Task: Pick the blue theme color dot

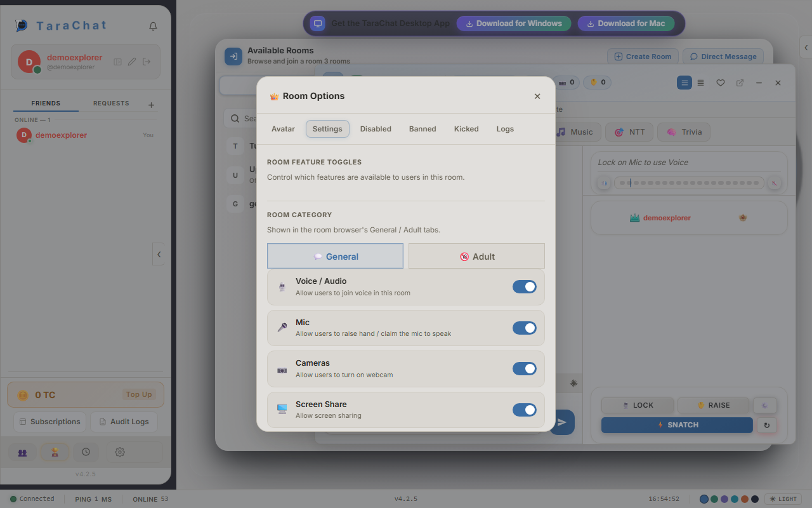Action: [x=704, y=499]
